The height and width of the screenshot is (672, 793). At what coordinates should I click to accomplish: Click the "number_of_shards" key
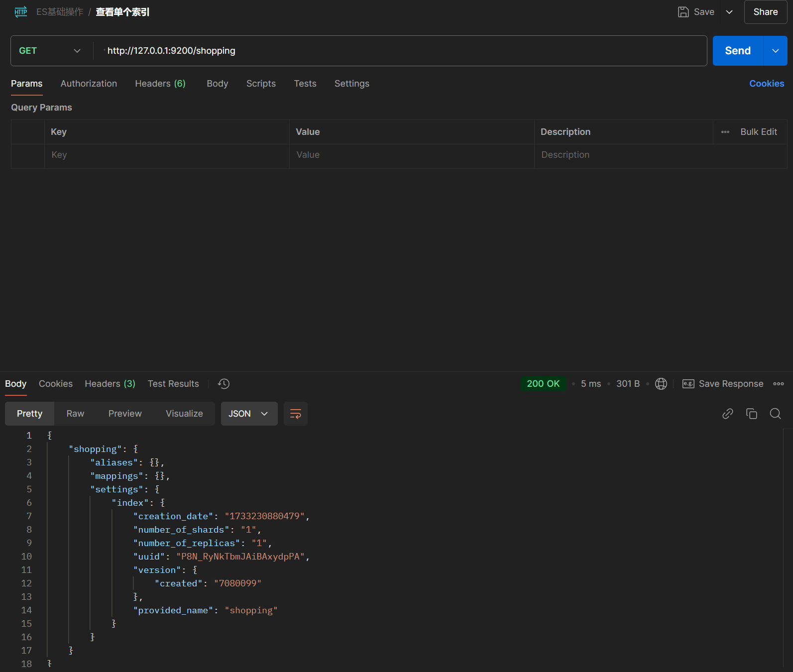pos(181,530)
